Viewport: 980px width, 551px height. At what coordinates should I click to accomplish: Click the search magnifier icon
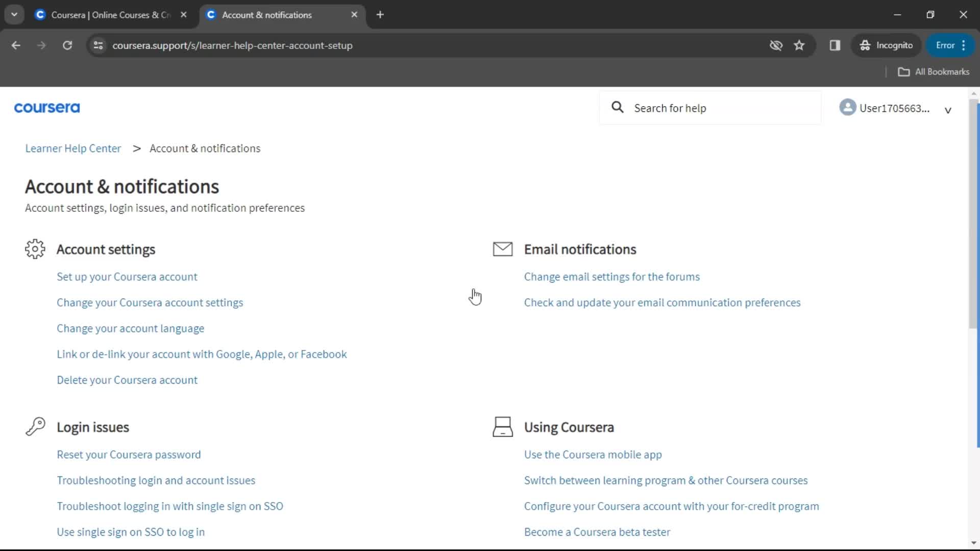(618, 107)
